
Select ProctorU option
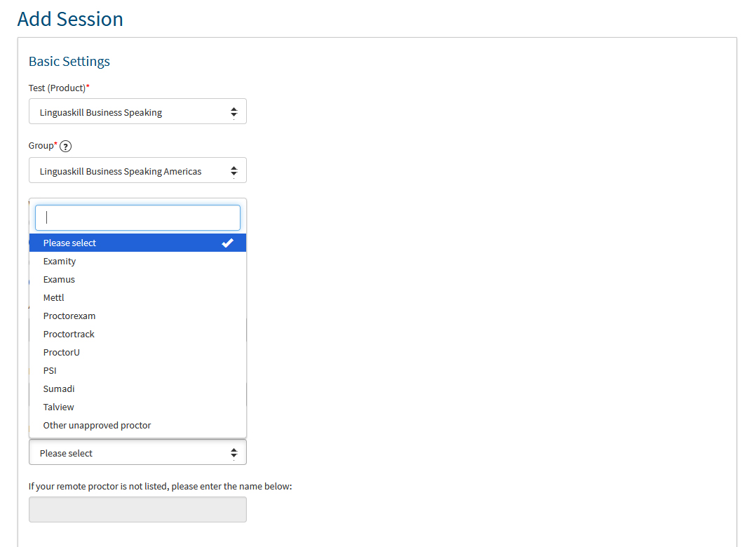coord(137,352)
